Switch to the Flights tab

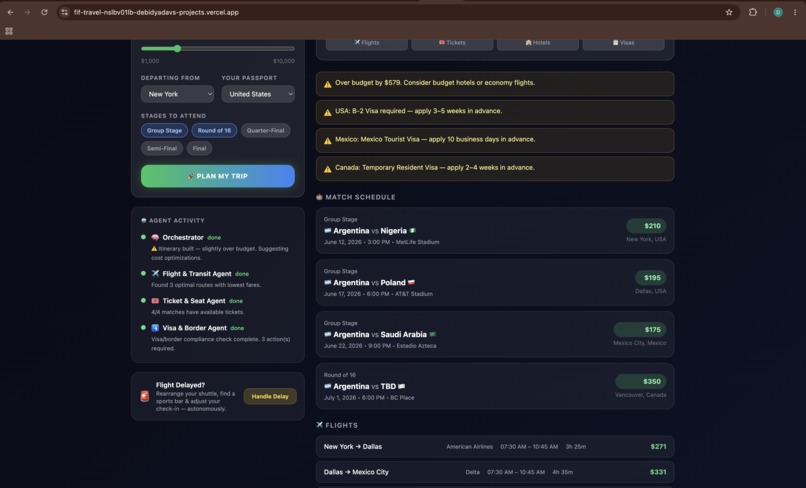click(x=367, y=43)
